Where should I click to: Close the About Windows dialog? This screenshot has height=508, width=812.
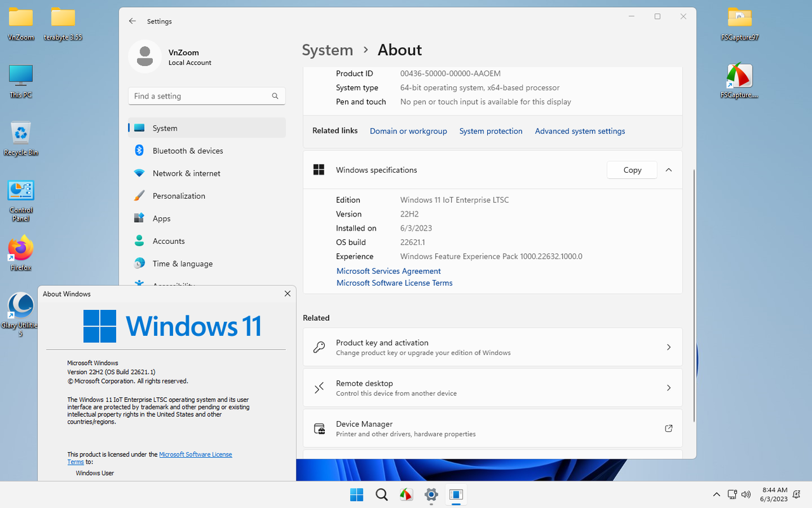(x=287, y=293)
